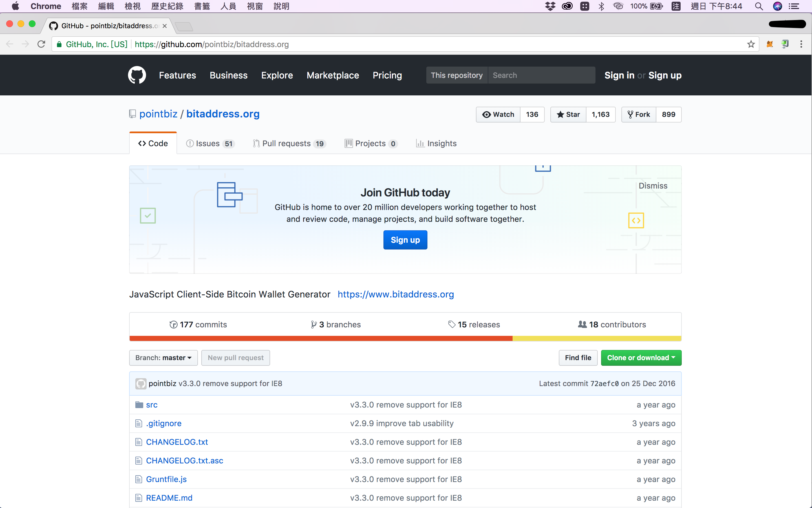
Task: Open the Pricing nav link
Action: (x=387, y=75)
